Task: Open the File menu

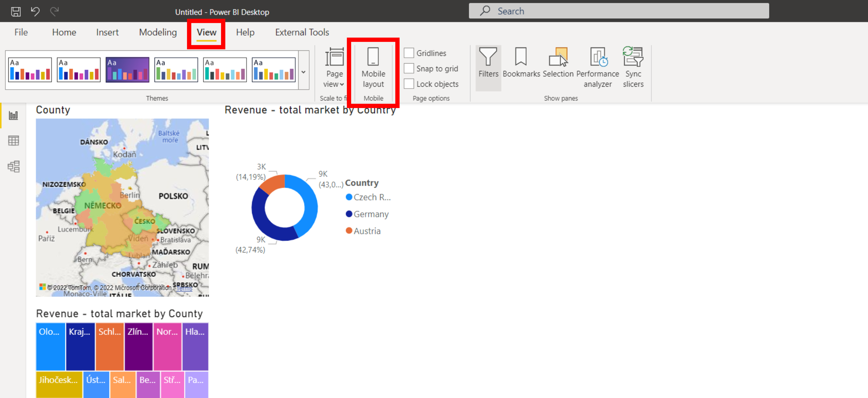Action: pyautogui.click(x=21, y=32)
